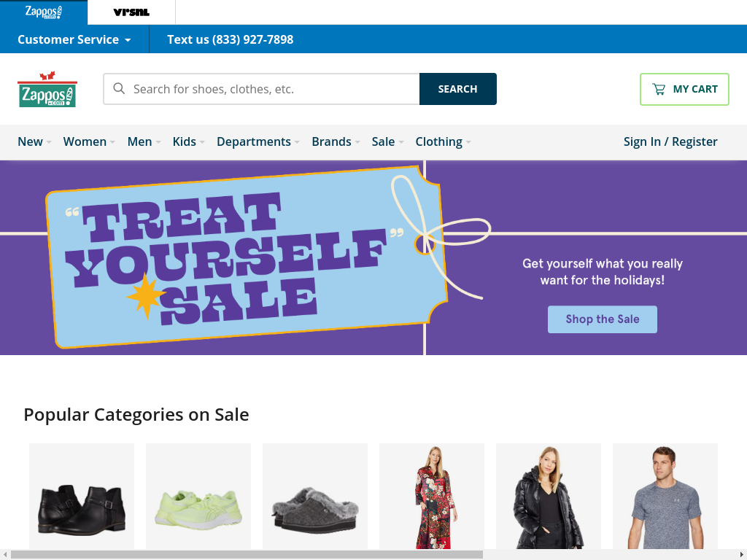Expand the Customer Service dropdown
747x560 pixels.
click(x=74, y=39)
